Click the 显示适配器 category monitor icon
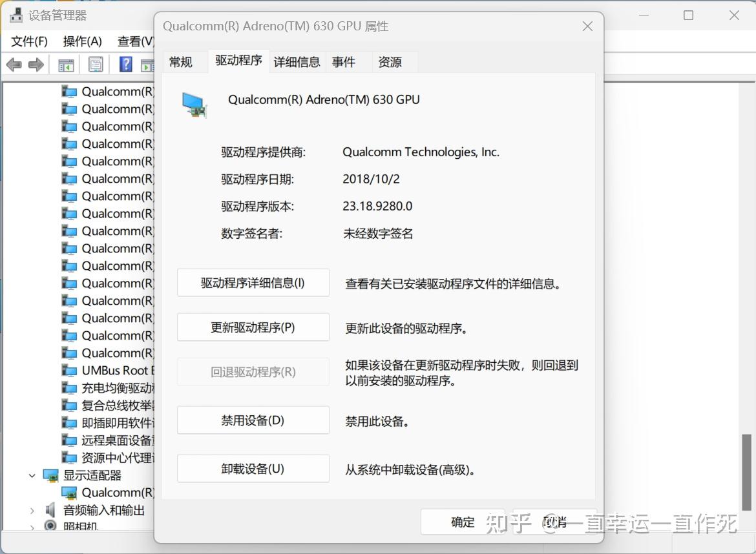 click(50, 475)
